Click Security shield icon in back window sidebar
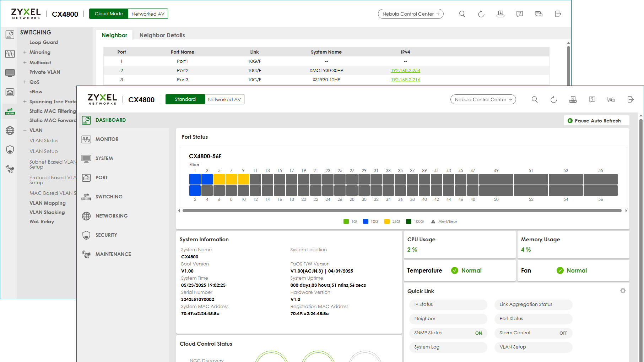This screenshot has width=644, height=362. pyautogui.click(x=10, y=150)
